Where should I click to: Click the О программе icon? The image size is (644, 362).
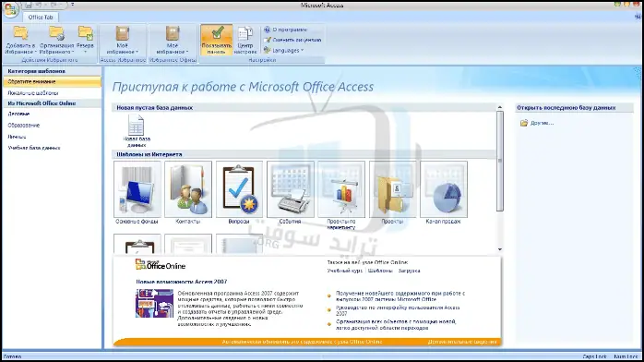pos(267,30)
